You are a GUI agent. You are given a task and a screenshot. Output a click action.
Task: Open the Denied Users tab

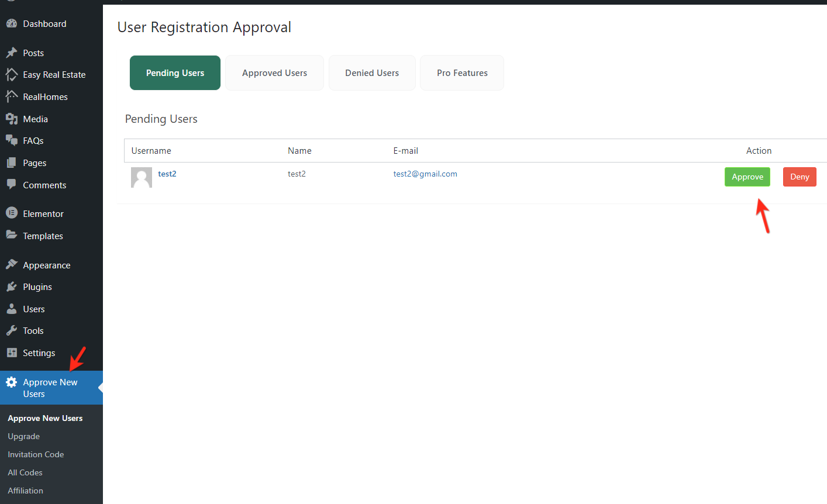(372, 73)
